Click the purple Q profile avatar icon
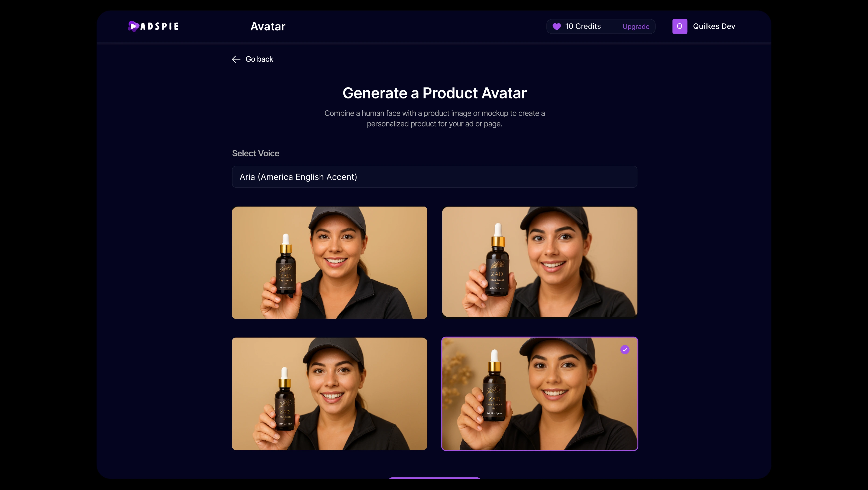This screenshot has height=490, width=868. 679,26
